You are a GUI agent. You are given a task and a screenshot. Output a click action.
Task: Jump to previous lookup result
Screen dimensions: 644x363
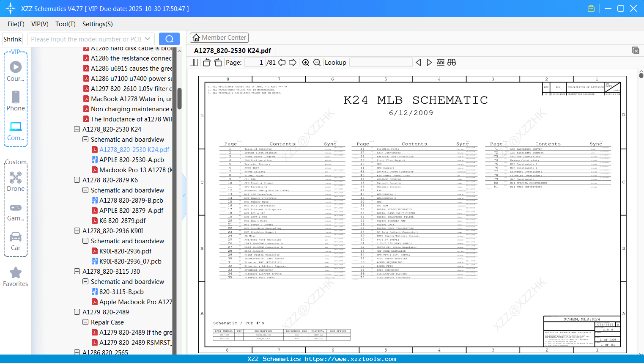point(418,63)
